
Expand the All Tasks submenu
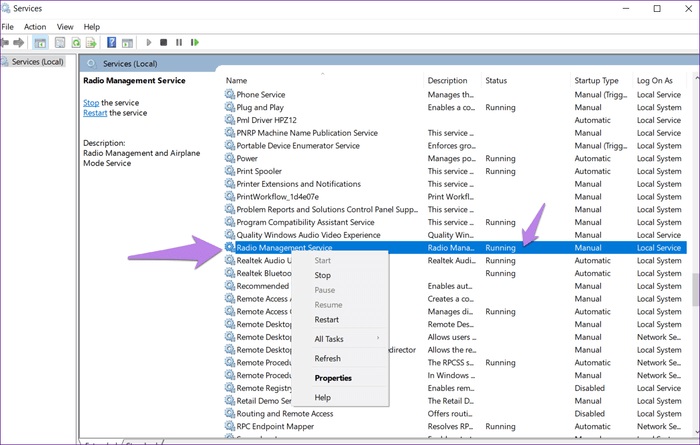(330, 339)
